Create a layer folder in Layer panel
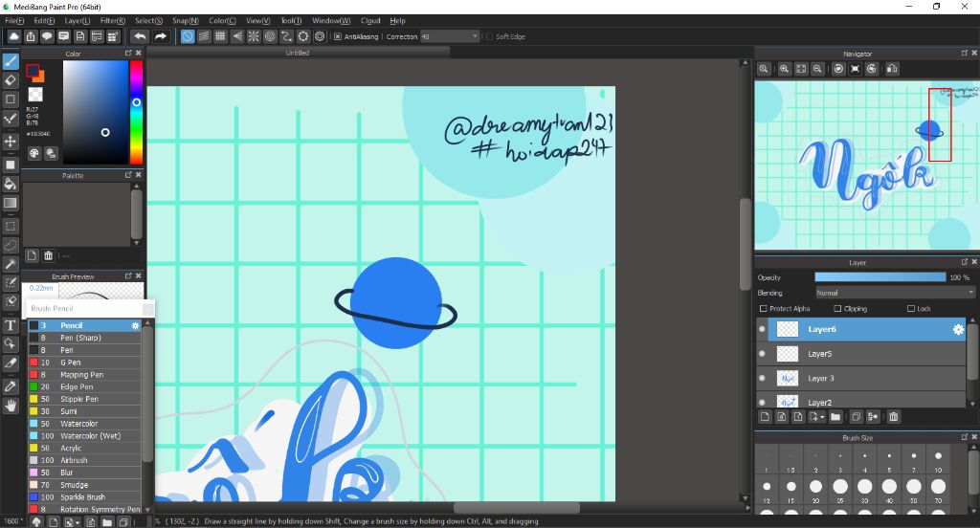 pos(835,417)
